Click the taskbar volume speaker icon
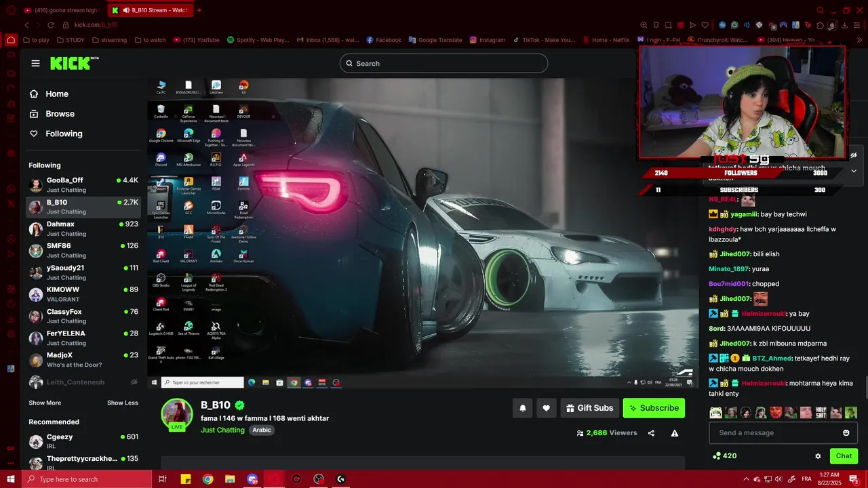Image resolution: width=868 pixels, height=488 pixels. tap(778, 479)
